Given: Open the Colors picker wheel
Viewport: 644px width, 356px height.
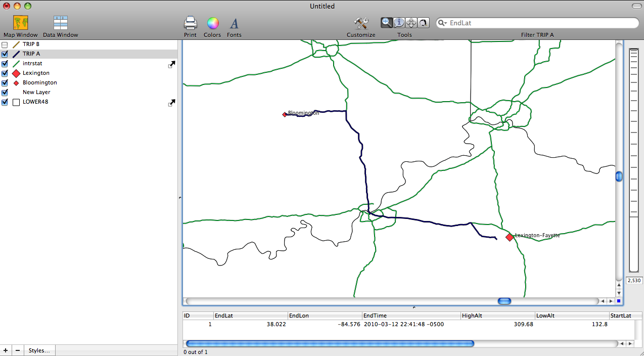Looking at the screenshot, I should click(x=212, y=23).
